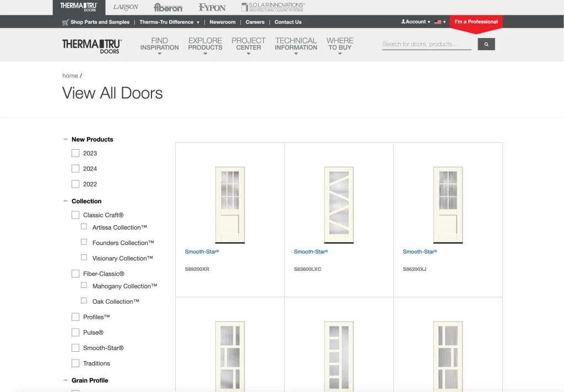Viewport: 564px width, 392px height.
Task: Click the search magnifying glass icon
Action: pyautogui.click(x=486, y=43)
